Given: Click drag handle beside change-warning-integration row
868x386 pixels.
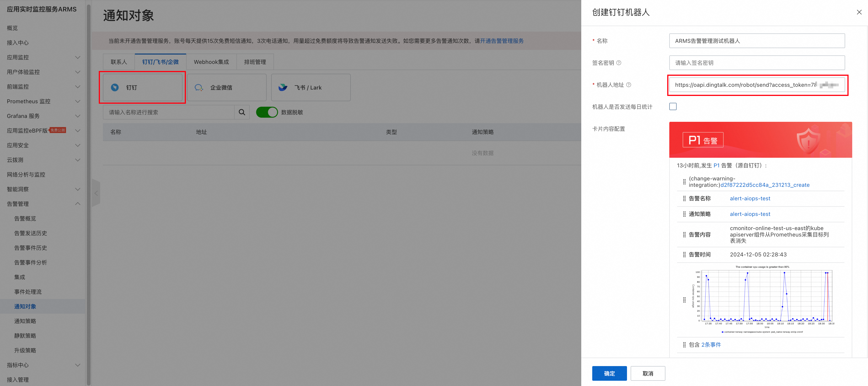Looking at the screenshot, I should [684, 182].
